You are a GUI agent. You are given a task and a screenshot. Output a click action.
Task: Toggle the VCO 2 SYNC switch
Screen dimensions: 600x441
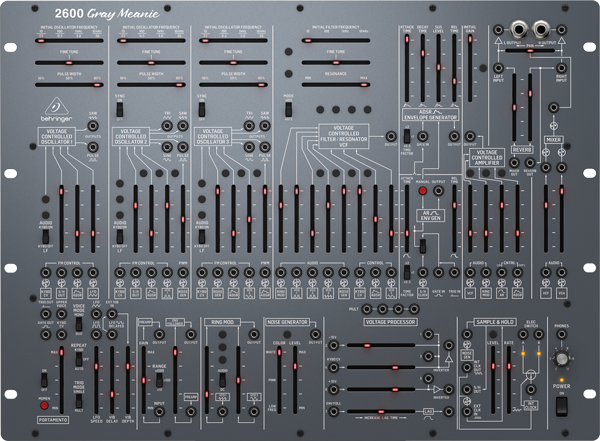120,109
